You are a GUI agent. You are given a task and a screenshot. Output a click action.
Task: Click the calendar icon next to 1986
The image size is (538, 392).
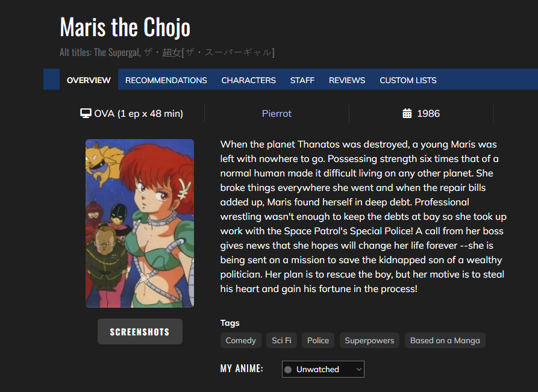point(407,113)
